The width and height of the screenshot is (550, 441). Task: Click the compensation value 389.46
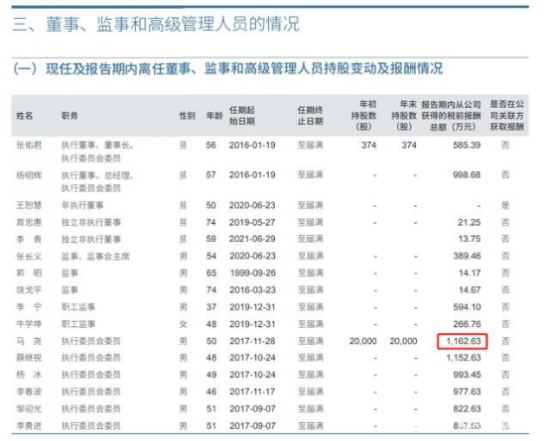click(x=467, y=256)
